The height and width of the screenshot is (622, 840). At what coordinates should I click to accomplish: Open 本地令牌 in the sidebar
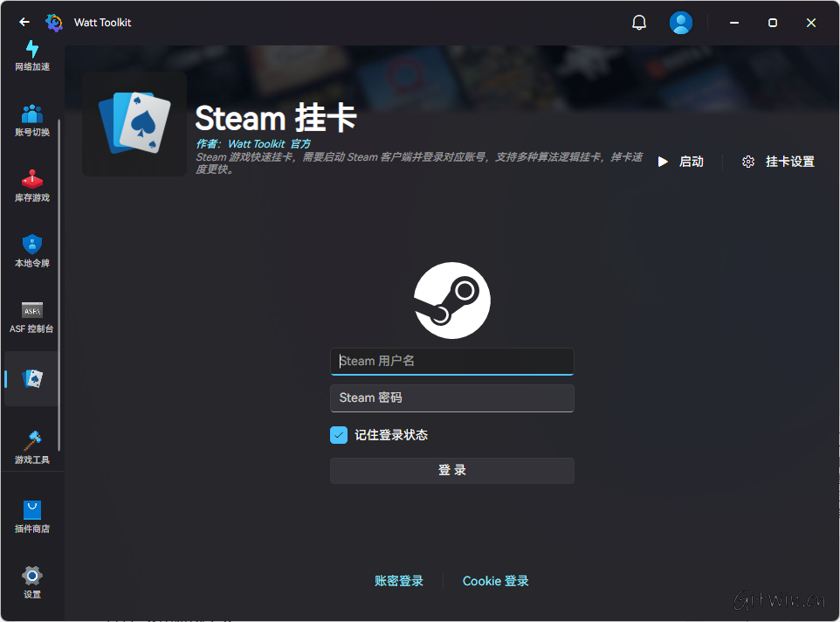point(32,252)
